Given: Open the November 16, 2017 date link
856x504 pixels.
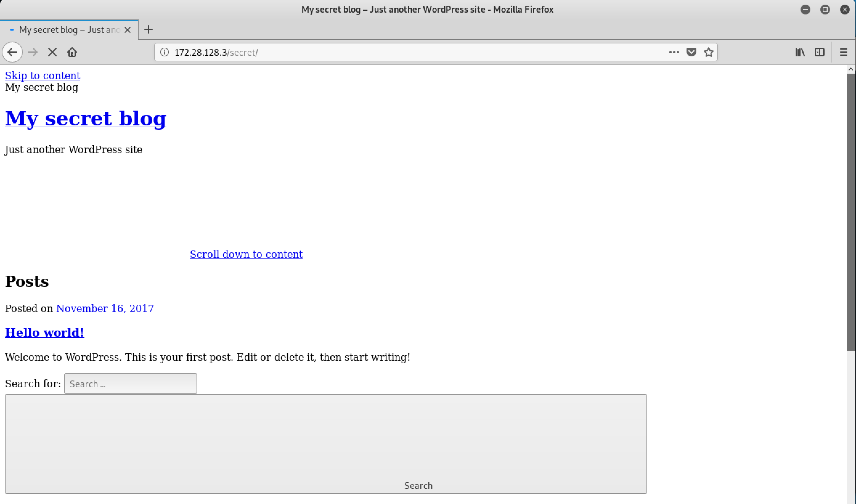Looking at the screenshot, I should pos(105,308).
